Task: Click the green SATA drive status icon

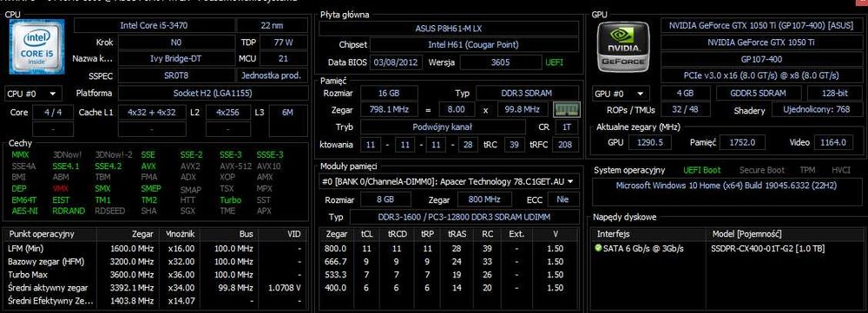Action: (598, 248)
